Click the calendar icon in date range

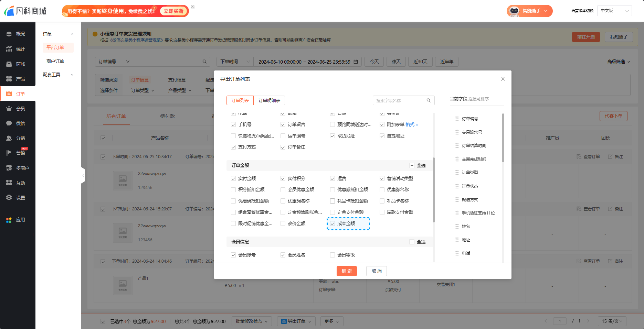[x=356, y=62]
